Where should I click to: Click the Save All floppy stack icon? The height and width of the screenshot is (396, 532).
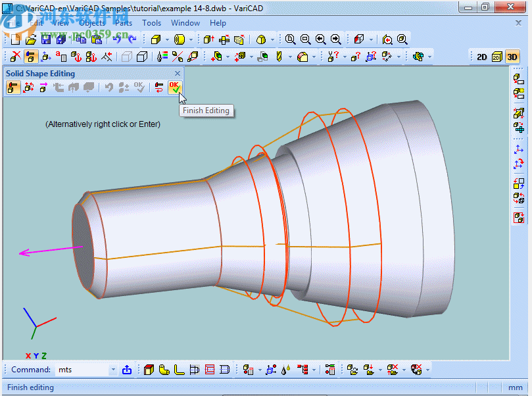(61, 39)
